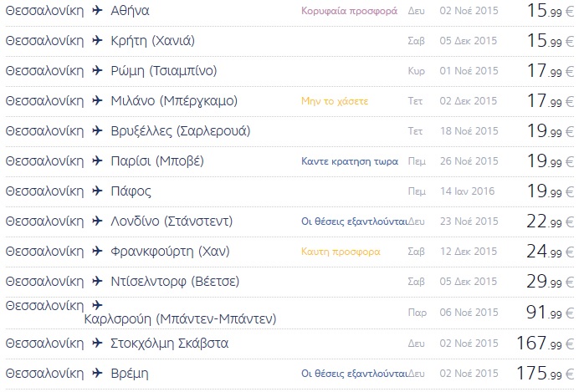Click the airplane icon beside Αθήνα
Viewport: 584px width, 392px height.
tap(97, 10)
